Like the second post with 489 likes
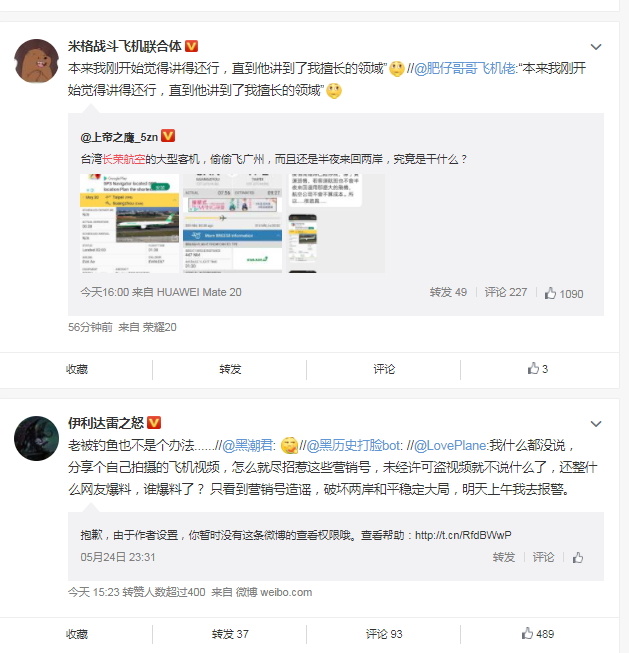 538,634
